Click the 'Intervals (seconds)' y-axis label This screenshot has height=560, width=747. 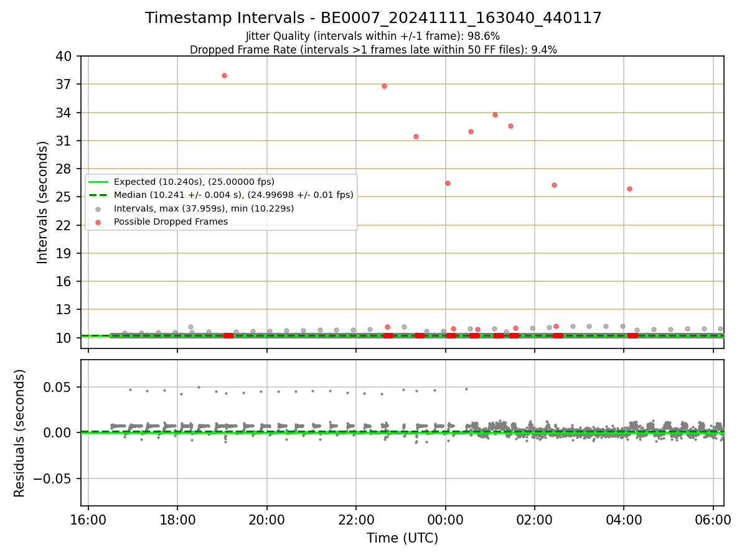(42, 202)
